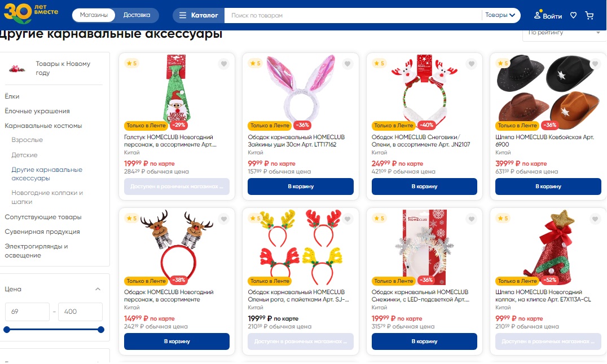Collapse the Цена filter section chevron
607x364 pixels.
click(x=98, y=289)
